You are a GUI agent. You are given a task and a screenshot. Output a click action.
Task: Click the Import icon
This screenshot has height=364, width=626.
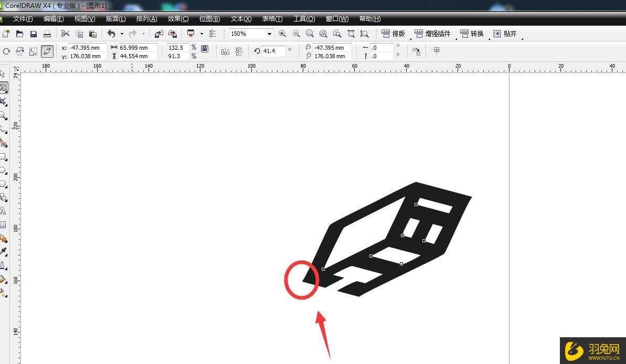(158, 34)
